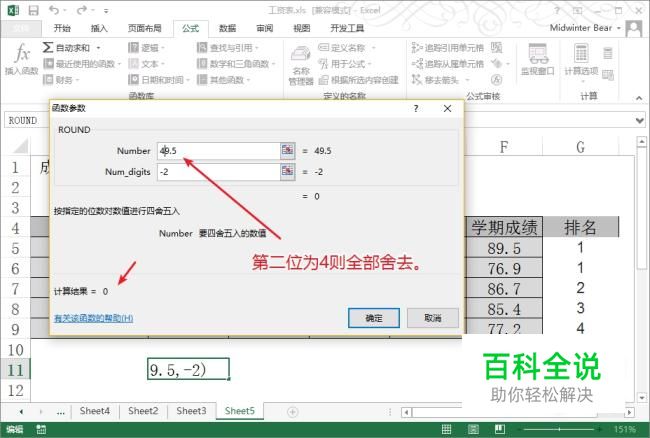This screenshot has width=650, height=438.
Task: Click the Save icon in quick access
Action: coord(33,10)
